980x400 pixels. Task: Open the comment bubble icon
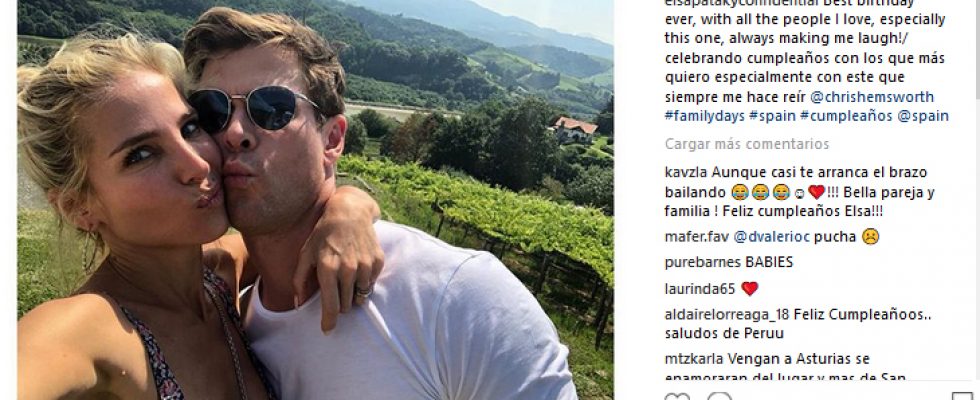pos(719,396)
